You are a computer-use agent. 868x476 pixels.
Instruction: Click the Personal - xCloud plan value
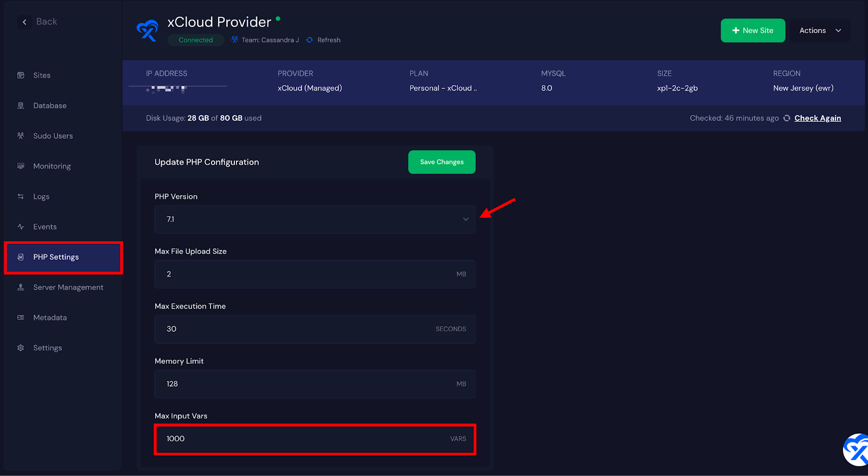[443, 88]
